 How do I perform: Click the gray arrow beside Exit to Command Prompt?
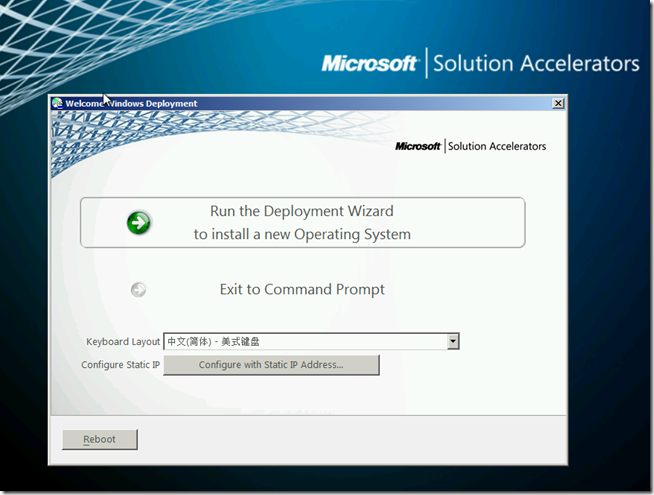click(138, 289)
